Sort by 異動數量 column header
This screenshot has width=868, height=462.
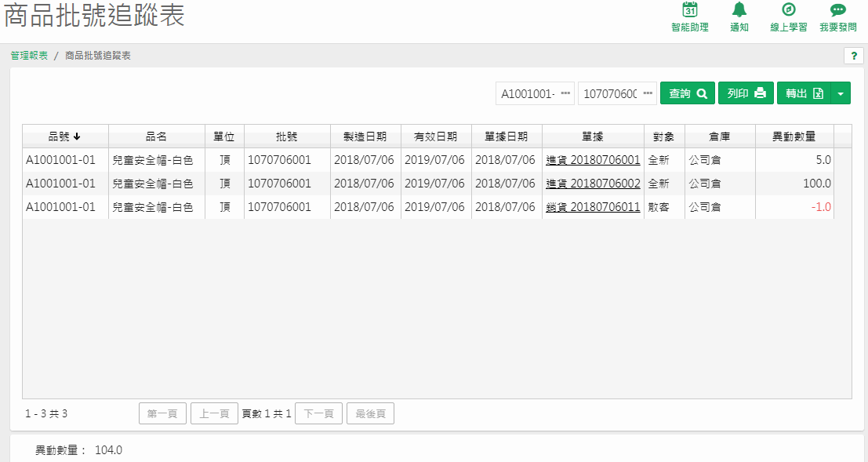(794, 136)
